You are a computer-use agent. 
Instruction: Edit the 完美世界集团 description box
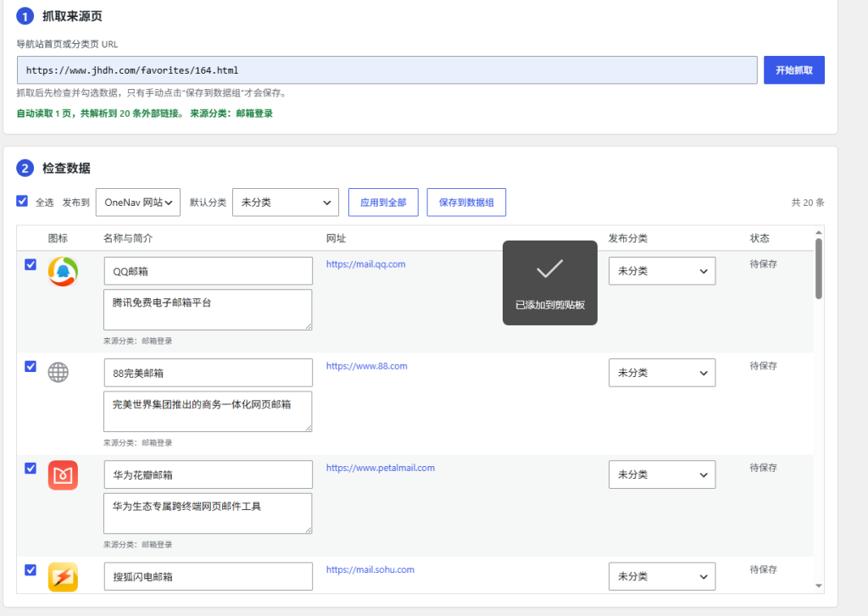(209, 412)
